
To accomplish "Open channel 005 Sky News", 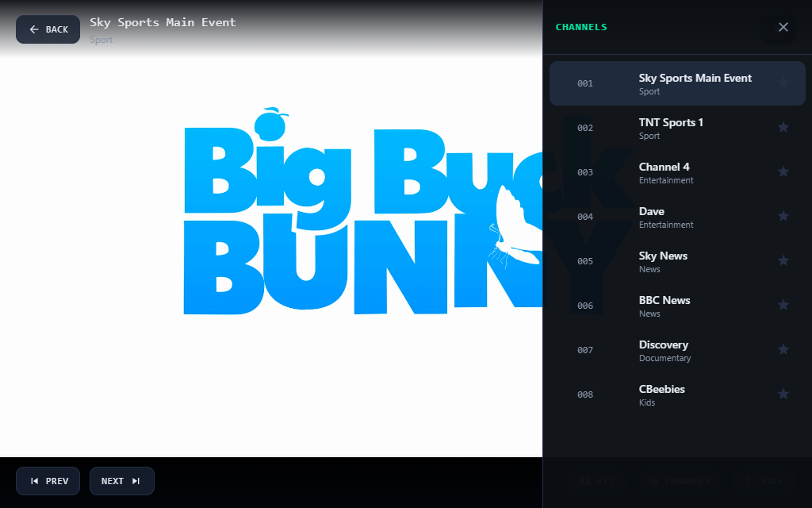I will pos(677,261).
